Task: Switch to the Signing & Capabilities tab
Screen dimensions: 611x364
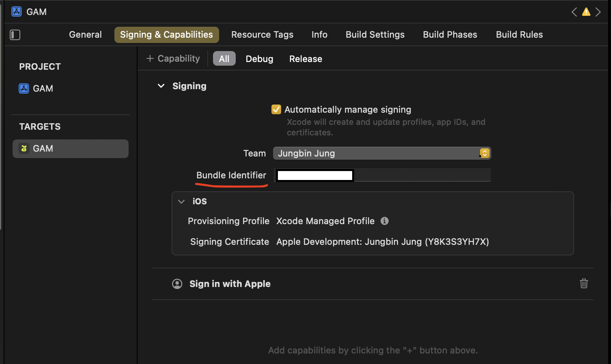Action: [x=166, y=35]
